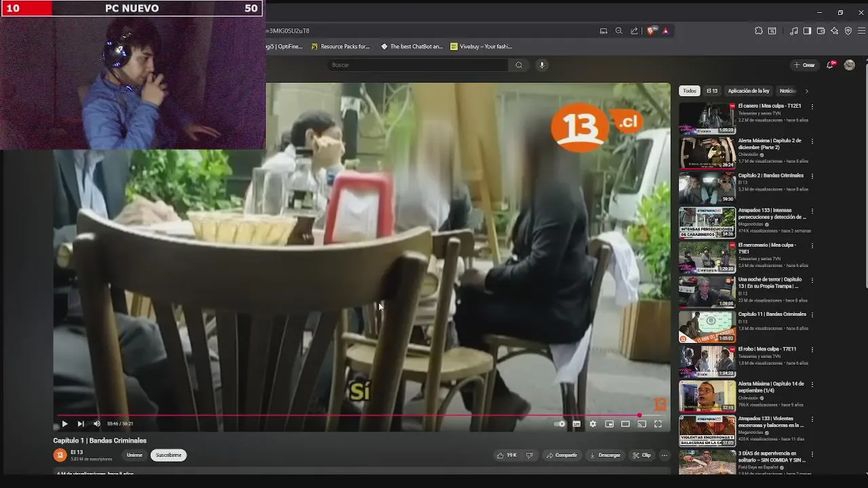Click the Brave Shields lion icon
Image resolution: width=868 pixels, height=488 pixels.
651,30
